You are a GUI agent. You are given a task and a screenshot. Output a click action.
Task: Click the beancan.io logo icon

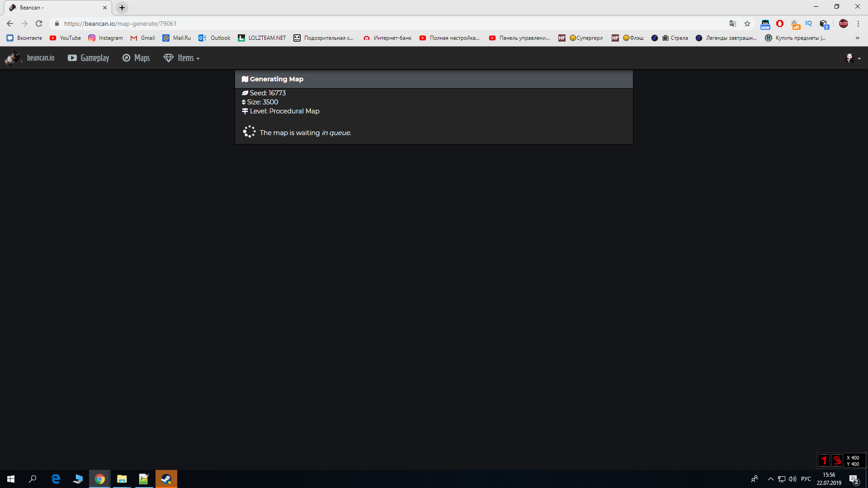coord(14,58)
